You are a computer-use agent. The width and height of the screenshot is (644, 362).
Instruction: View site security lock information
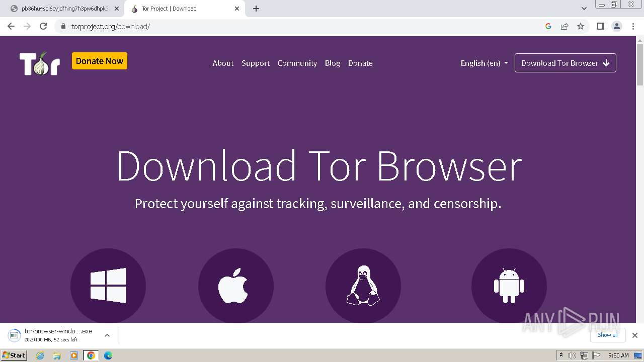click(x=63, y=27)
